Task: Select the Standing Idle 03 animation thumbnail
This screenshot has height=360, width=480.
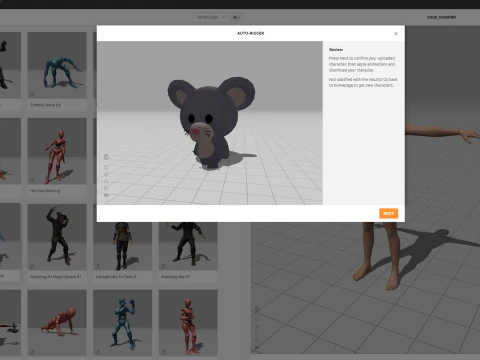Action: click(188, 246)
